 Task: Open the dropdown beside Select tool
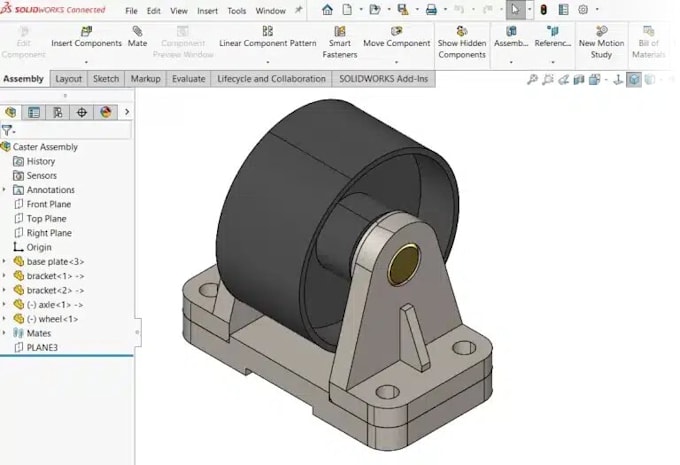point(530,10)
